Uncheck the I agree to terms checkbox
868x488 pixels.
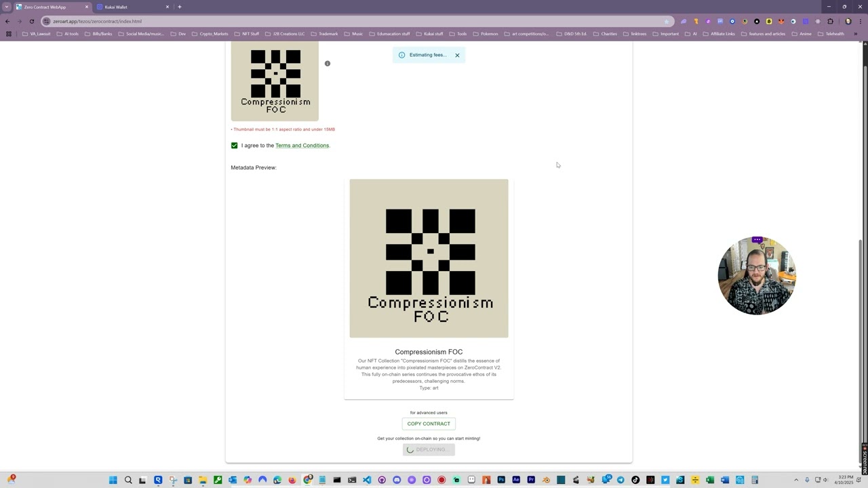235,145
